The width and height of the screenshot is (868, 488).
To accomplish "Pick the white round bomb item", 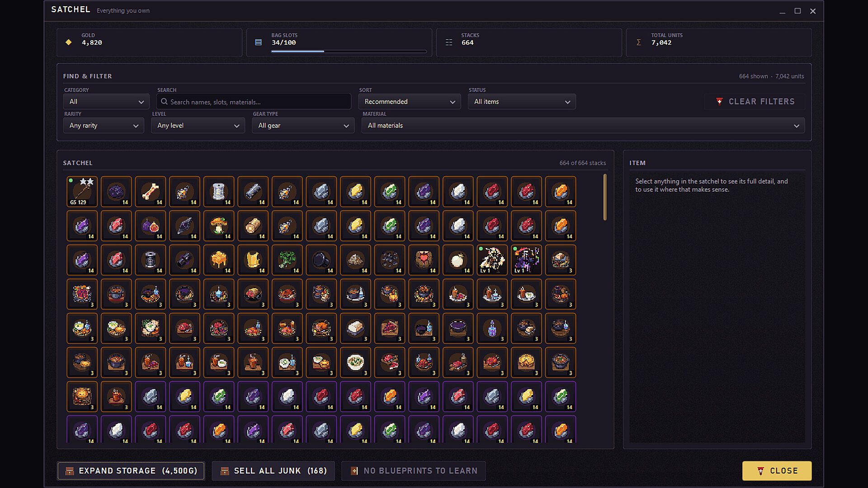I will 458,260.
